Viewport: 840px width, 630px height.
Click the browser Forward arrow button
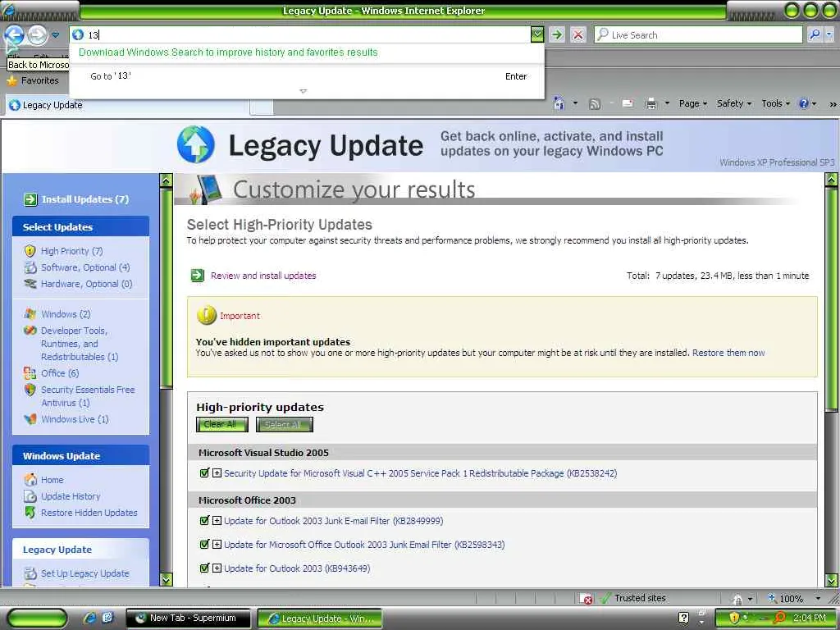(x=37, y=35)
